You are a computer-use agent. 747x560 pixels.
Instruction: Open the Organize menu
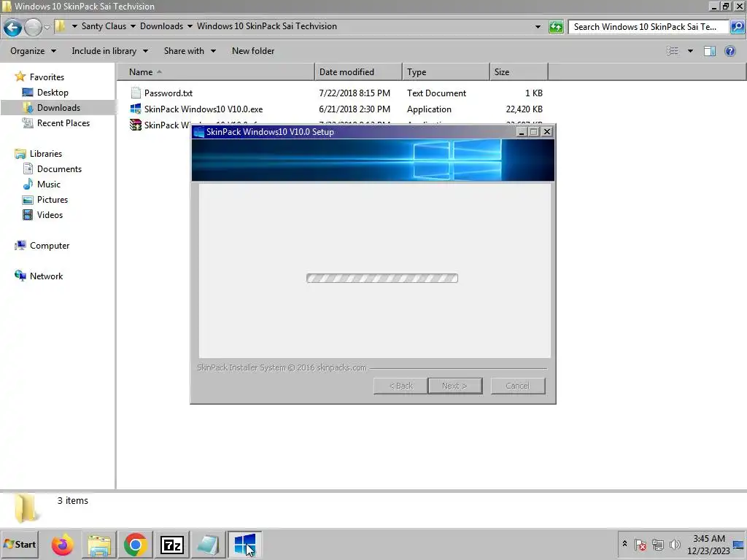coord(33,51)
